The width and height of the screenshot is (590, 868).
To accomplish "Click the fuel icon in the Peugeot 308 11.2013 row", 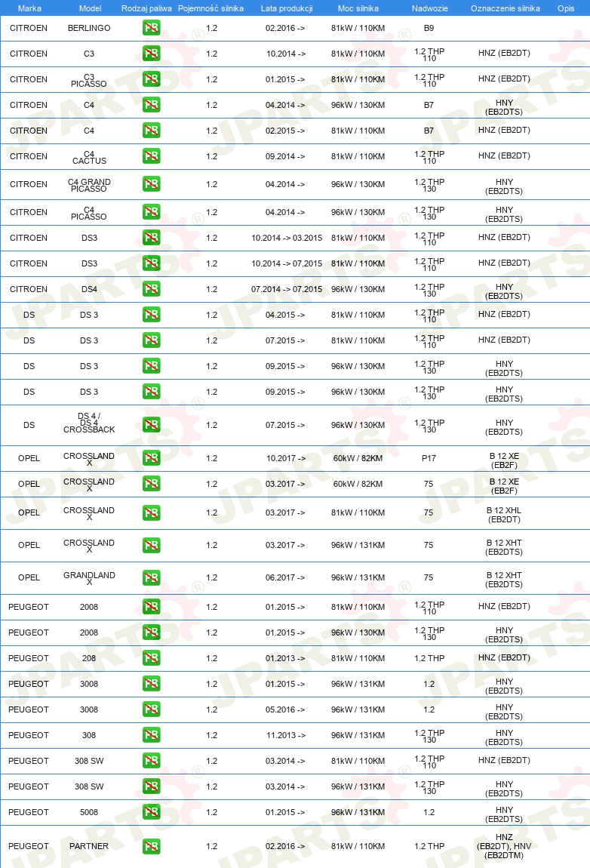I will click(x=151, y=735).
